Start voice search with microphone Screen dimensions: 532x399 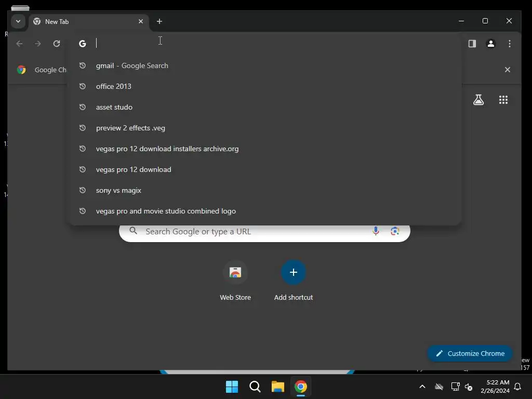[x=376, y=231]
